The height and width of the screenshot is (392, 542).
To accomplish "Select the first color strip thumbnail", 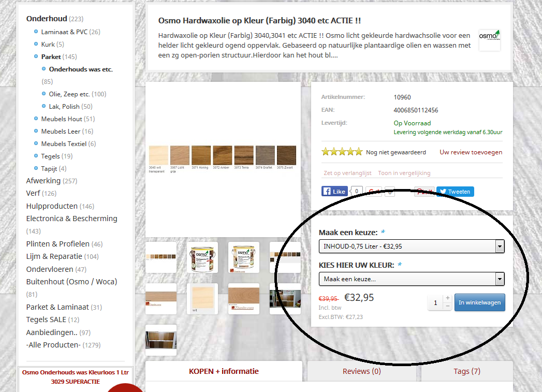I will (161, 257).
